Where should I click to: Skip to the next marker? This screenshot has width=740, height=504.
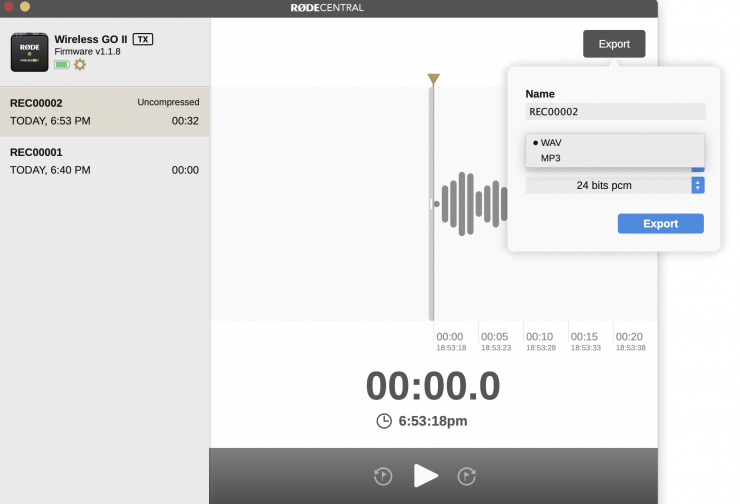point(466,476)
